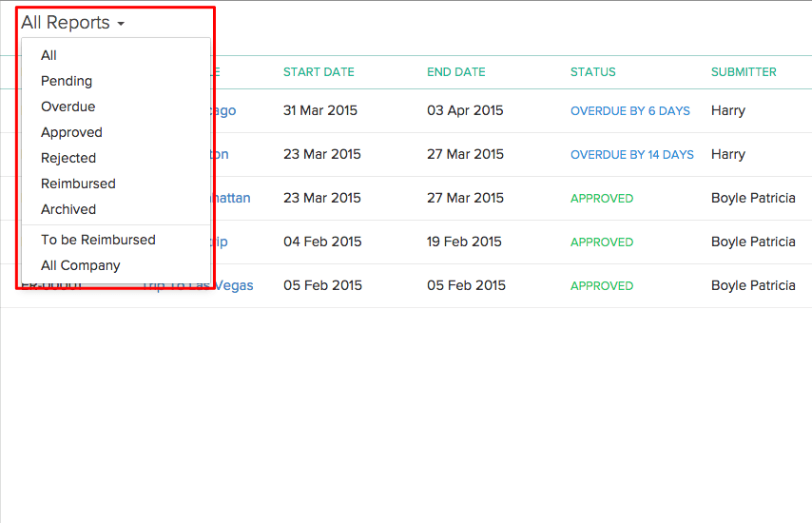Select the 31 Mar 2015 start date cell
Image resolution: width=812 pixels, height=523 pixels.
coord(320,110)
